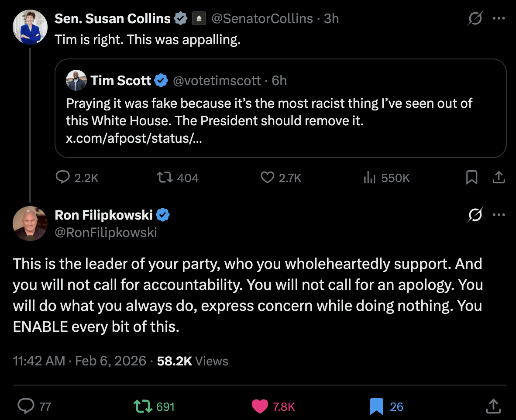Click the Sen. Susan Collins name

(x=113, y=19)
